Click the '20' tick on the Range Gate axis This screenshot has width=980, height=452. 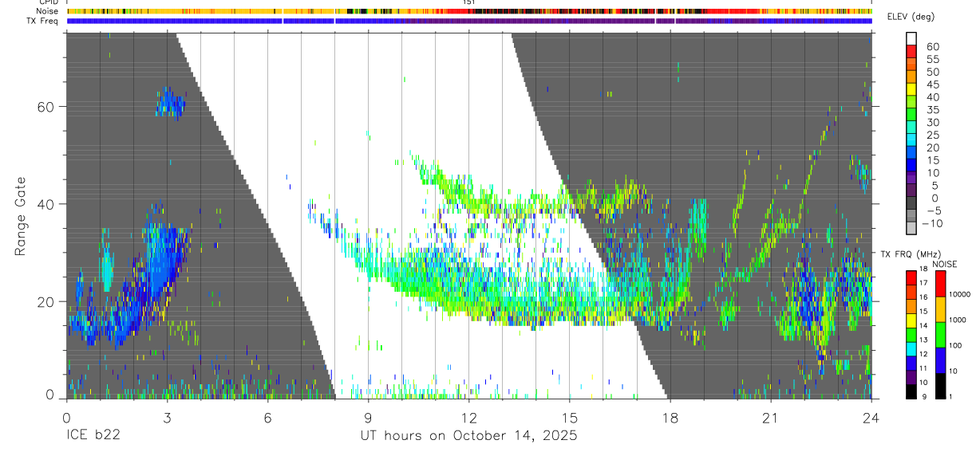pos(46,302)
